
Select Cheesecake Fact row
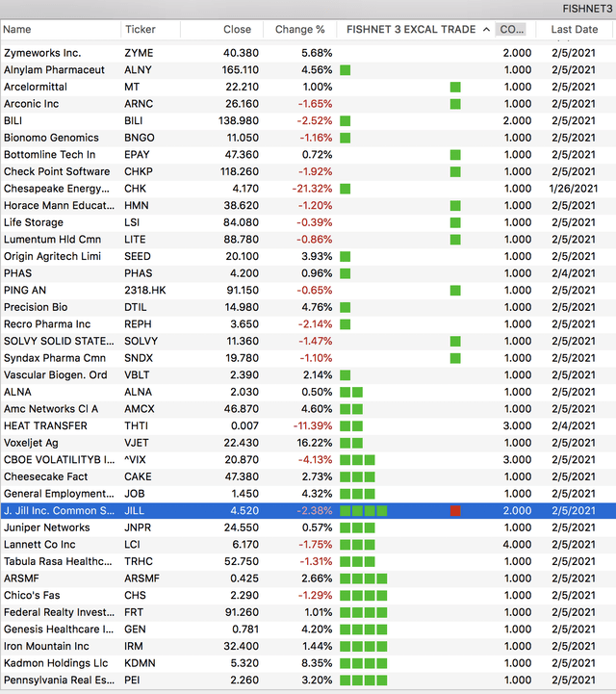point(308,477)
